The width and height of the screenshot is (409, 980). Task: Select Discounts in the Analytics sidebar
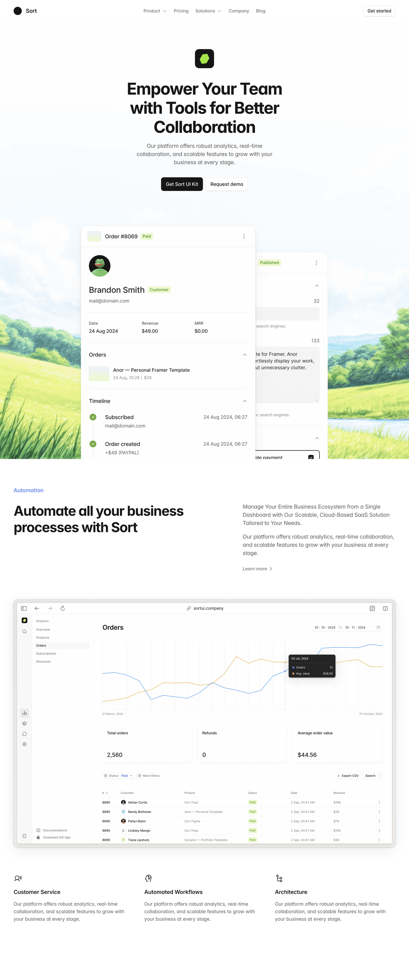click(x=43, y=662)
